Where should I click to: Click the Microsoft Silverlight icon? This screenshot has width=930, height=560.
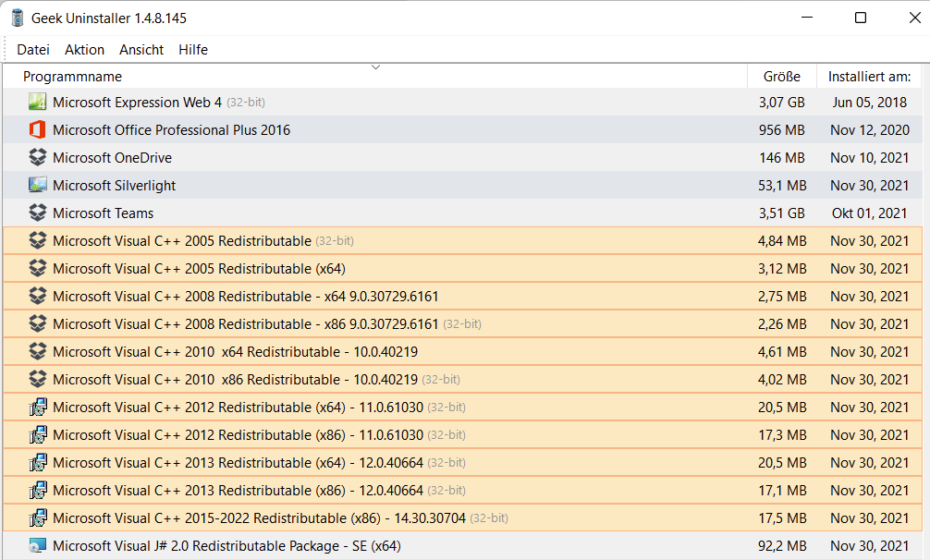click(37, 185)
